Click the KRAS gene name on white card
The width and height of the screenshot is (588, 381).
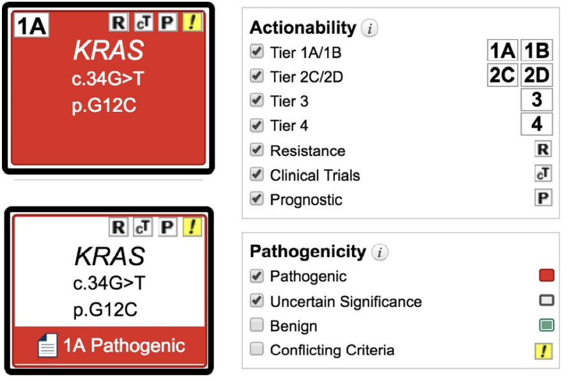(109, 256)
